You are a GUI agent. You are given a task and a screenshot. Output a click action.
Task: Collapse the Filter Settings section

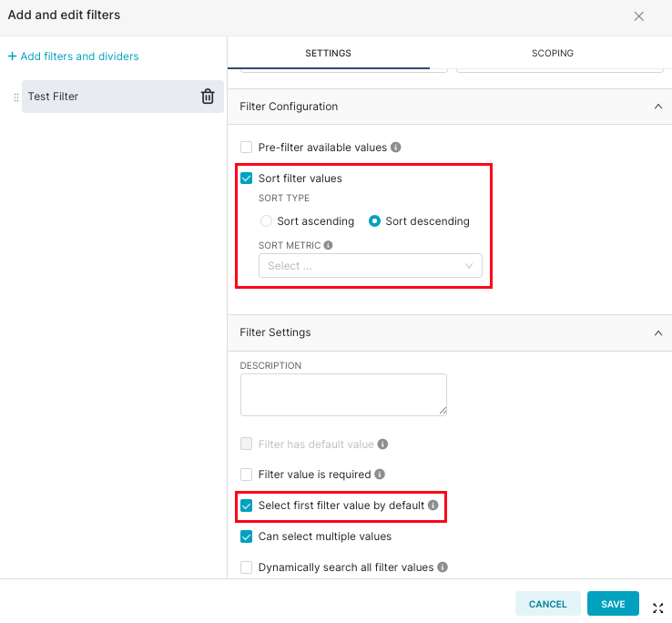pos(657,333)
